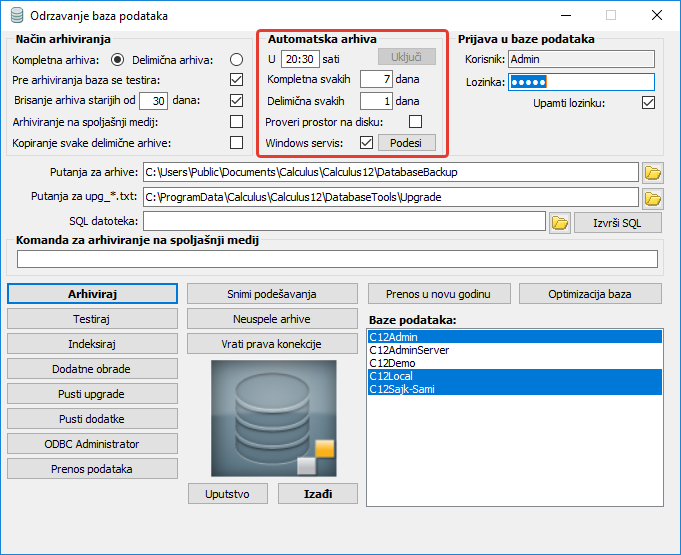Enable Proveri prostor na disku checkbox
The height and width of the screenshot is (555, 681).
(415, 122)
